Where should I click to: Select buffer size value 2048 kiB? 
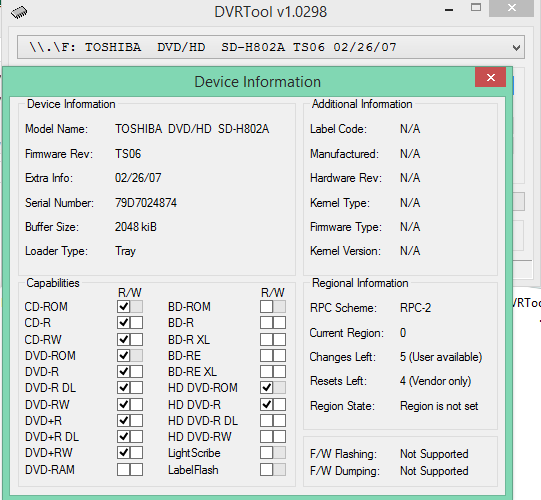point(136,227)
